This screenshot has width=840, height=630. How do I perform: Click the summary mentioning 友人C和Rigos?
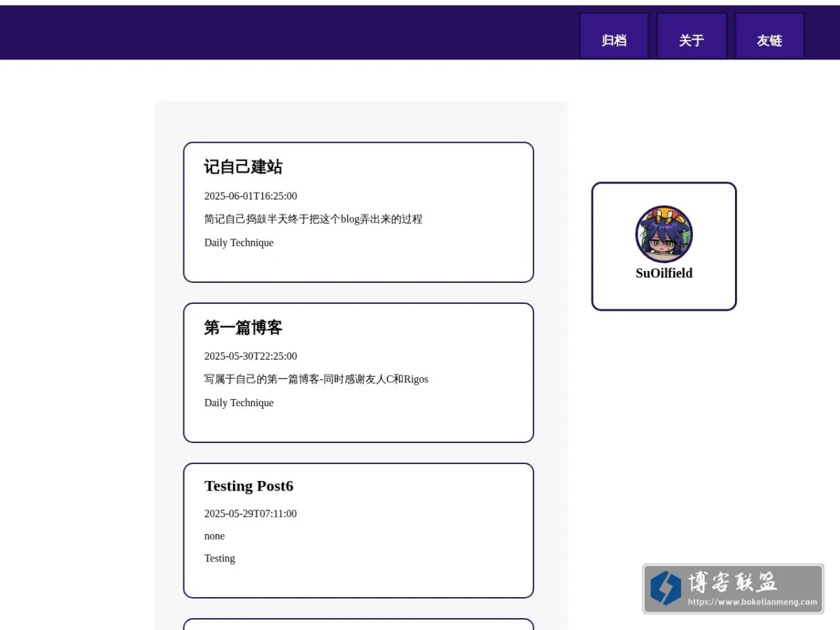(316, 379)
